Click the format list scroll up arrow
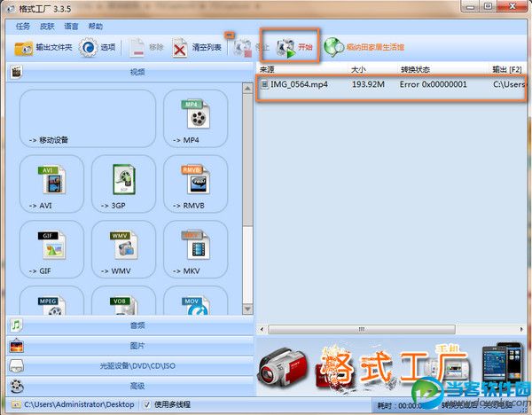 247,88
